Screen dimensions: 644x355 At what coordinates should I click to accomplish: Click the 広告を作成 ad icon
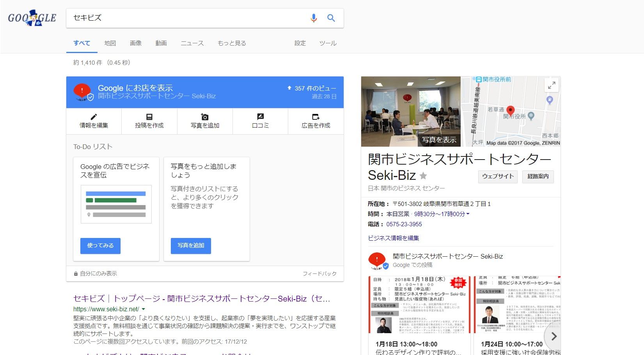pyautogui.click(x=316, y=117)
